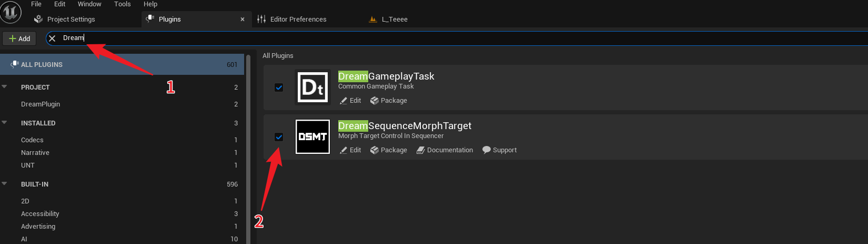Click the Unreal Engine logo icon
The image size is (868, 244).
click(x=11, y=12)
